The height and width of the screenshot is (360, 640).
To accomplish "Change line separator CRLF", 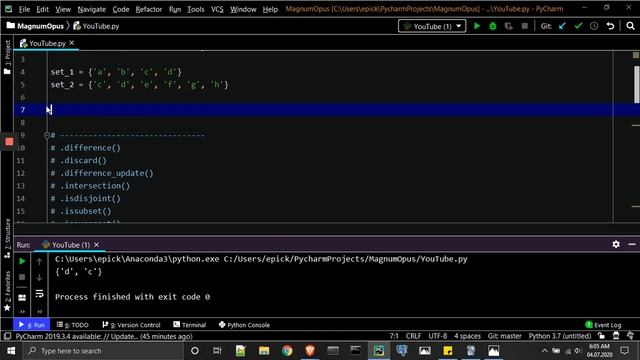I will tap(413, 336).
